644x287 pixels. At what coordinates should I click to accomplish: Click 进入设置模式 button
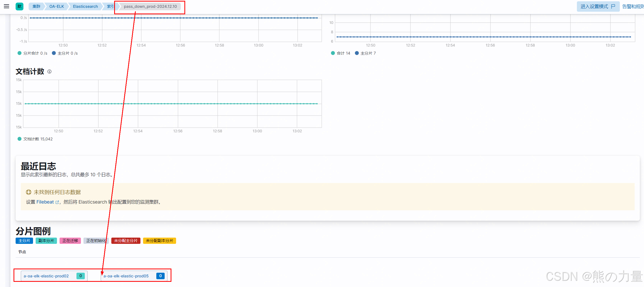pos(594,6)
